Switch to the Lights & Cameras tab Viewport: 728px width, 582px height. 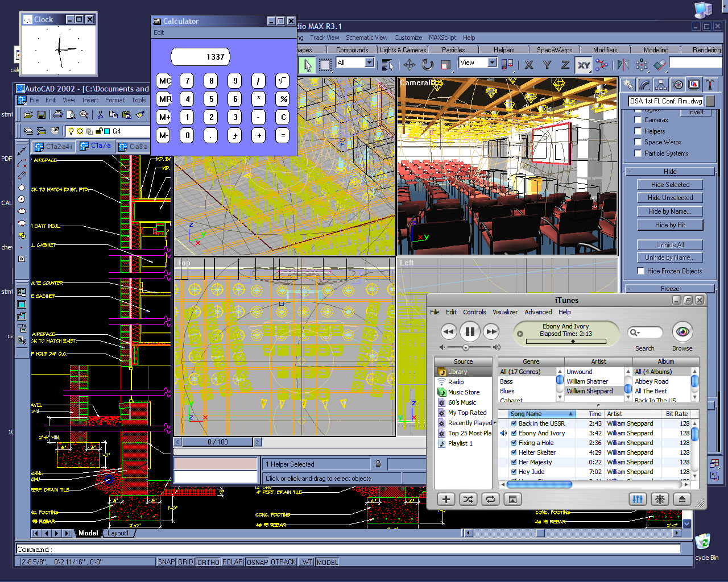[403, 50]
